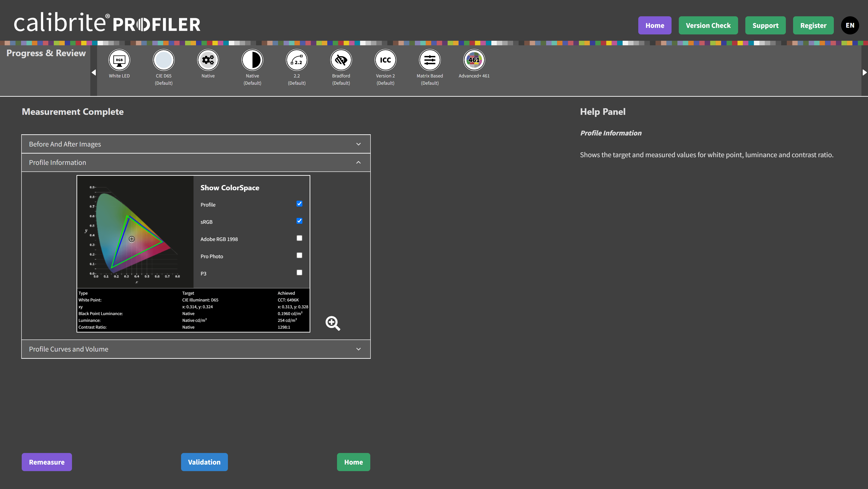Screen dimensions: 868x489
Task: Click the Home button in top bar
Action: (x=655, y=25)
